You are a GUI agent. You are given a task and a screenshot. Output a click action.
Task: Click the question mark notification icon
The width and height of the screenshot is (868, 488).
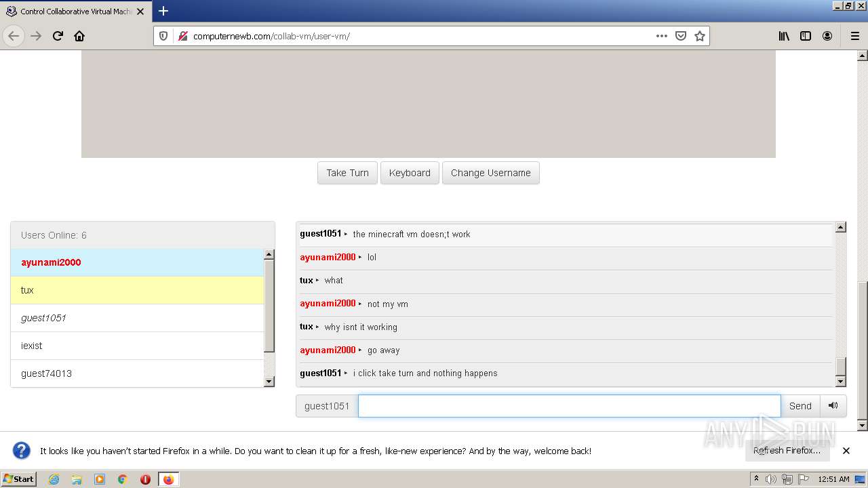pos(22,451)
